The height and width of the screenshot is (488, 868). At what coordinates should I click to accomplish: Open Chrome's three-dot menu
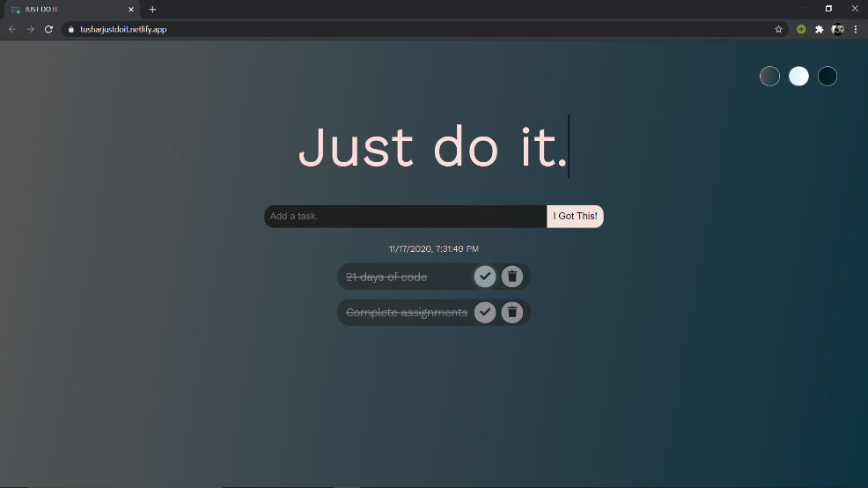856,29
